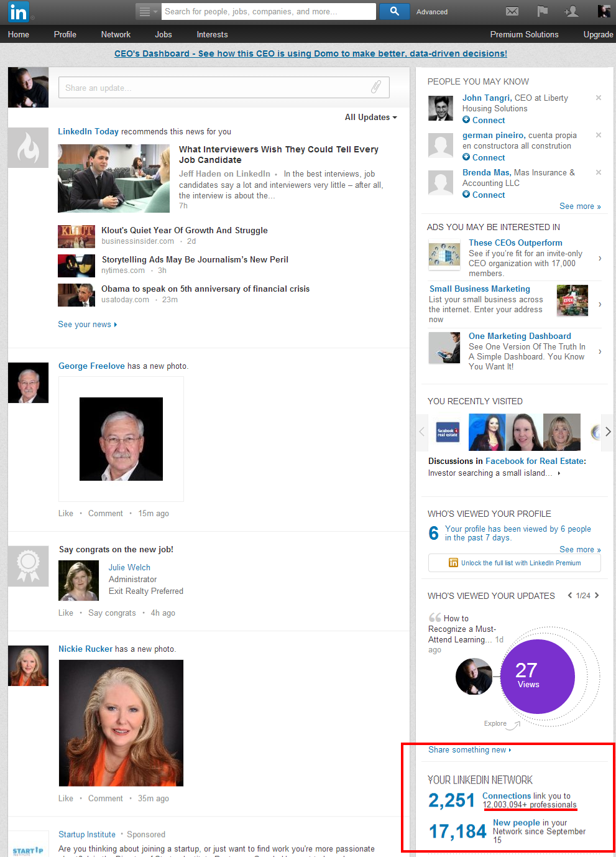Open George Freelove's new photo
This screenshot has height=857, width=616.
click(x=121, y=439)
